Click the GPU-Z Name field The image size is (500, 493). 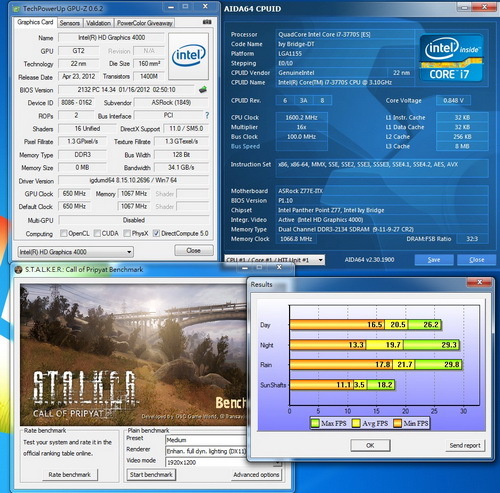(112, 38)
